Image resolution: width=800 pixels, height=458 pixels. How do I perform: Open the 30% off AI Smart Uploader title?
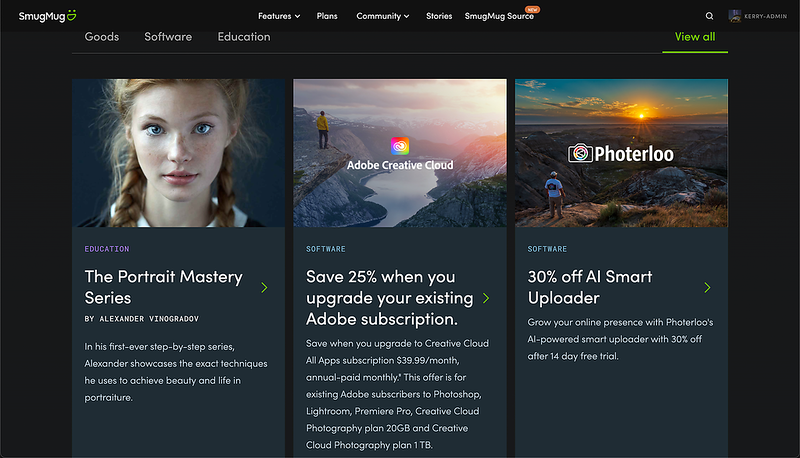tap(590, 287)
